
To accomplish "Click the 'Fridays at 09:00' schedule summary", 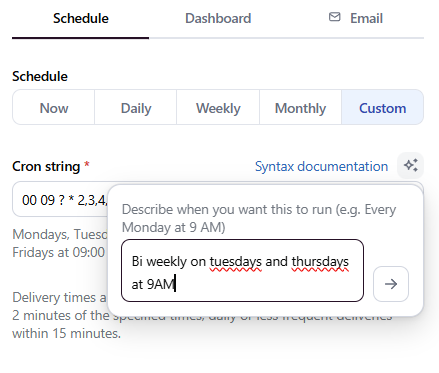I will (58, 252).
